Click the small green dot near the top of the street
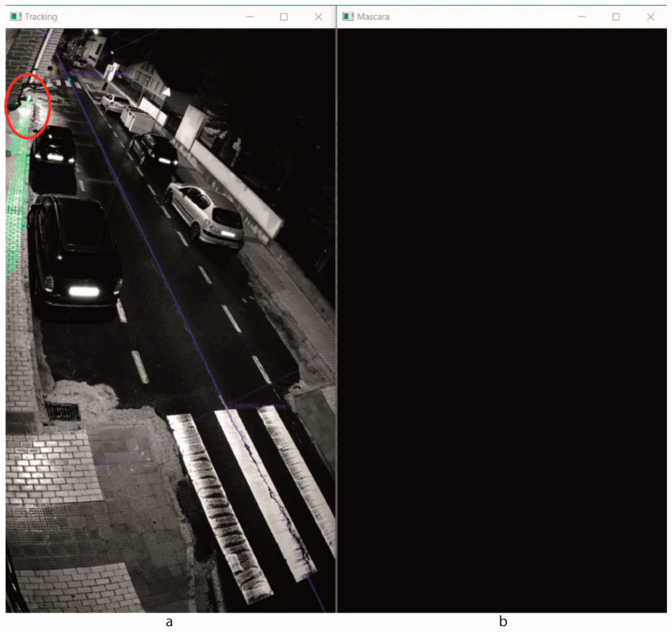The width and height of the screenshot is (672, 632). [69, 80]
